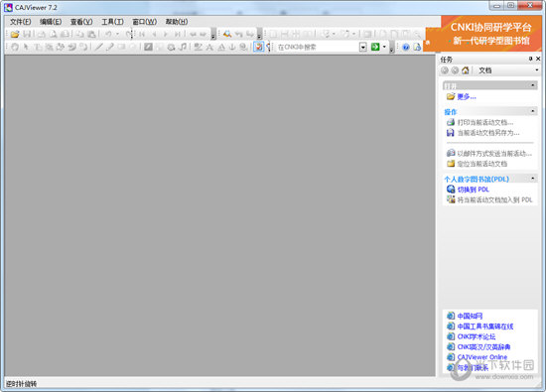Open the 窗口(W) menu
Viewport: 546px width, 392px height.
click(145, 22)
